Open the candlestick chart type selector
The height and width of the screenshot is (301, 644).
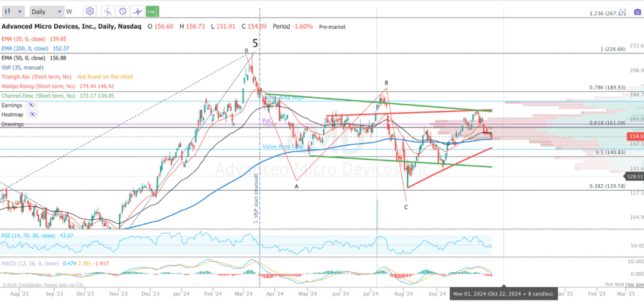(14, 11)
